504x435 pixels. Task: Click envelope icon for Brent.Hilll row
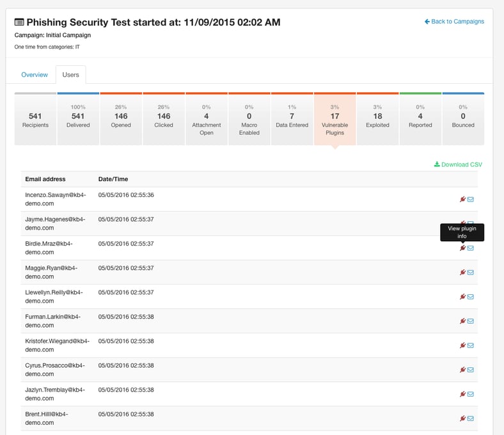click(471, 418)
